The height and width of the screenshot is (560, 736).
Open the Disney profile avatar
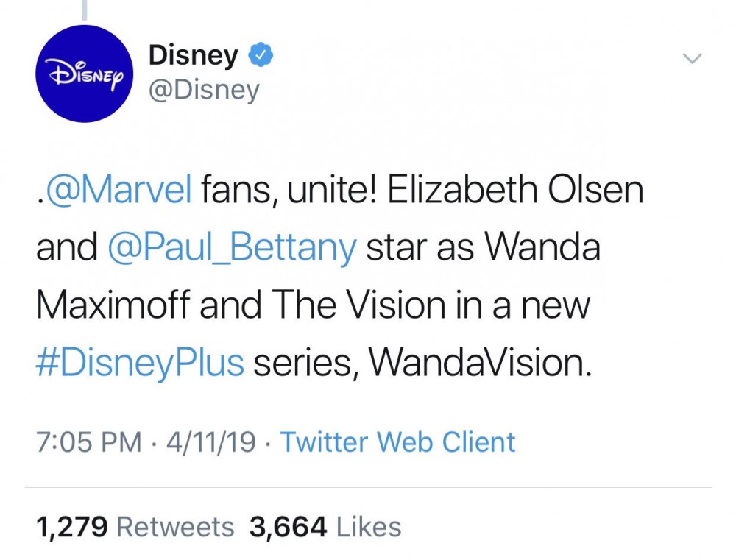[x=85, y=74]
